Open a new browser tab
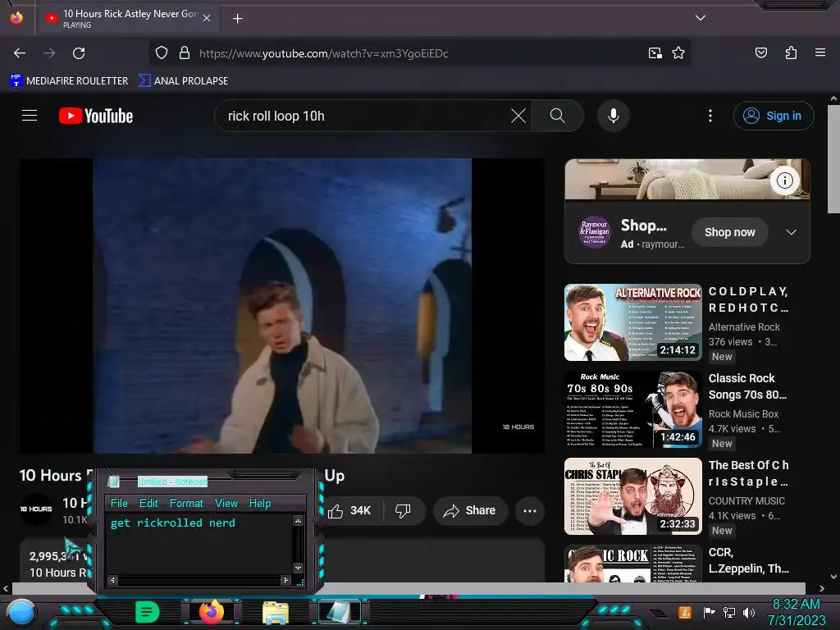This screenshot has height=630, width=840. point(237,19)
